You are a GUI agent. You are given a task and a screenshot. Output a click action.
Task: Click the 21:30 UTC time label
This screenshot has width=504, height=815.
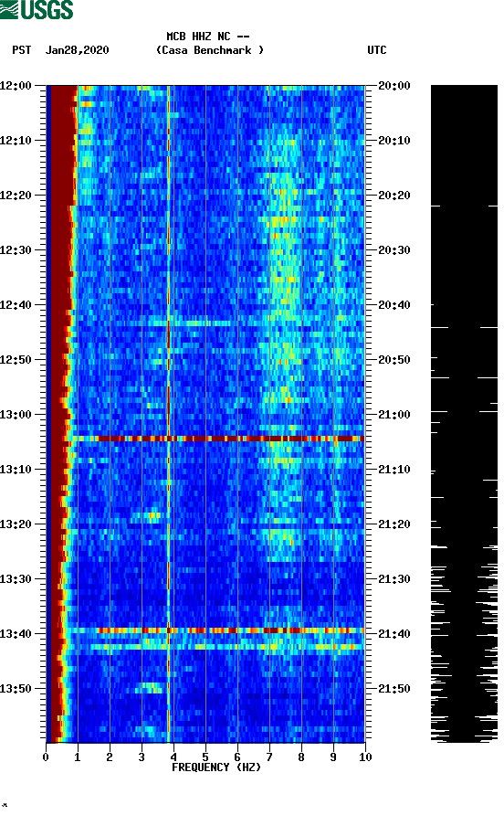[x=394, y=579]
